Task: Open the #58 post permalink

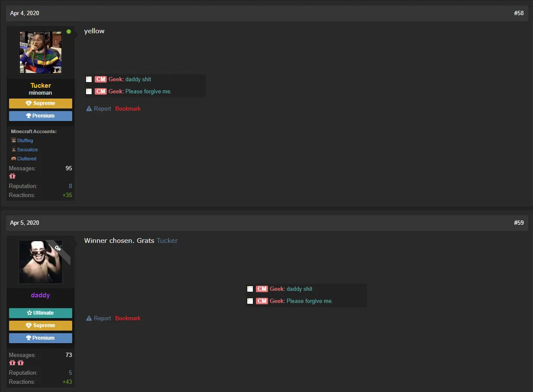Action: coord(518,13)
